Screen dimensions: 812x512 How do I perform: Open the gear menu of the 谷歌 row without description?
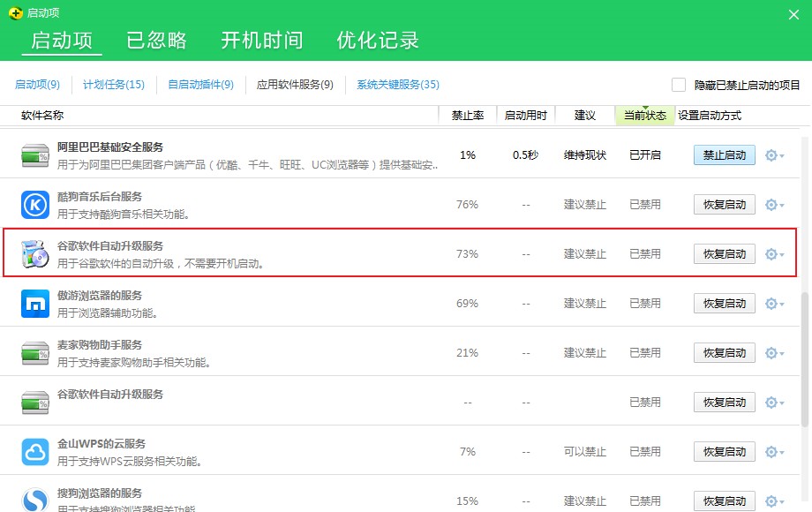click(775, 403)
